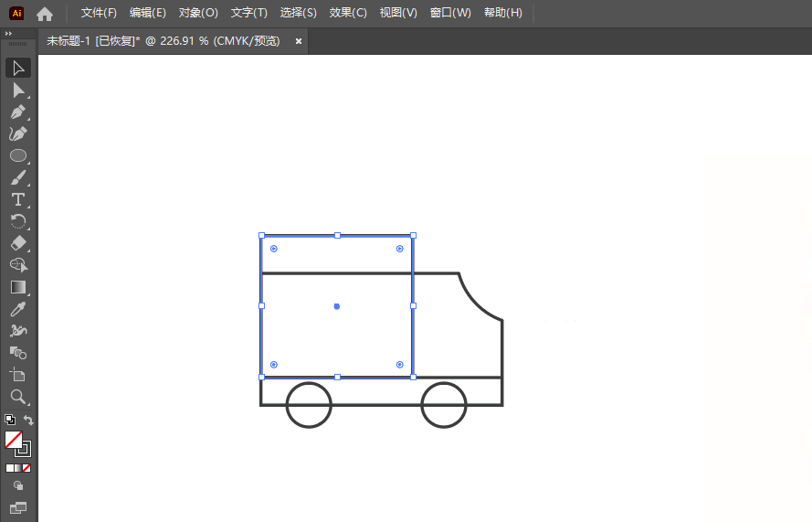
Task: Expand the collapsed toolbar double arrows
Action: pos(8,33)
